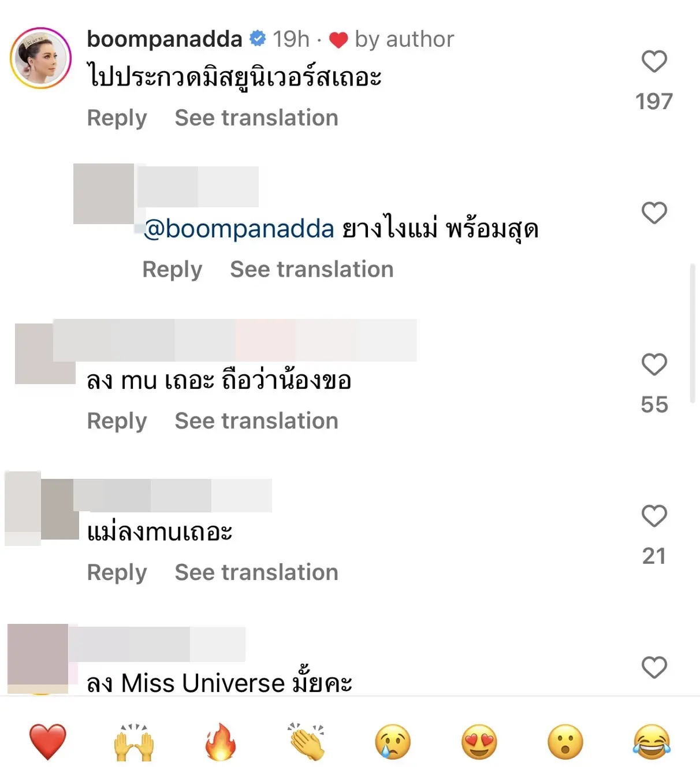Tap the heart-eyes emoji
The width and height of the screenshot is (700, 781).
[x=479, y=742]
